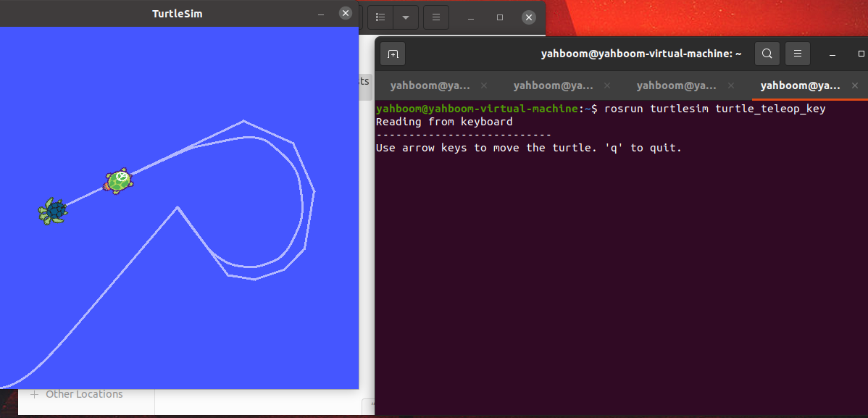
Task: Expand the file manager view options dropdown arrow
Action: tap(406, 17)
